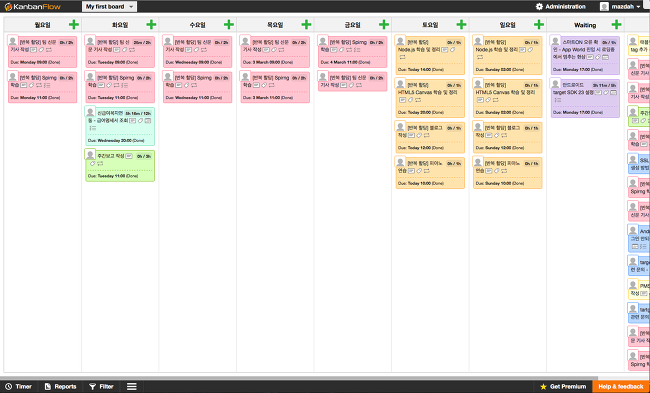Open the Filter options

(x=102, y=386)
